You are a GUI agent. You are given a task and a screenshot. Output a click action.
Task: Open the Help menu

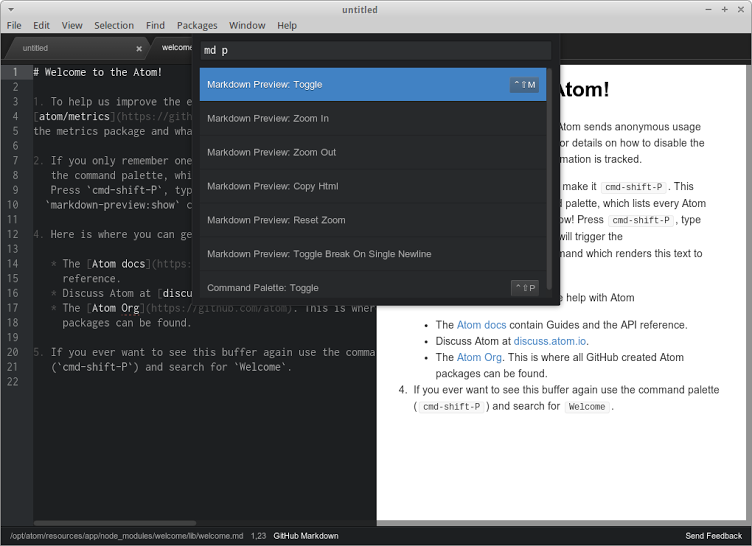pos(287,25)
